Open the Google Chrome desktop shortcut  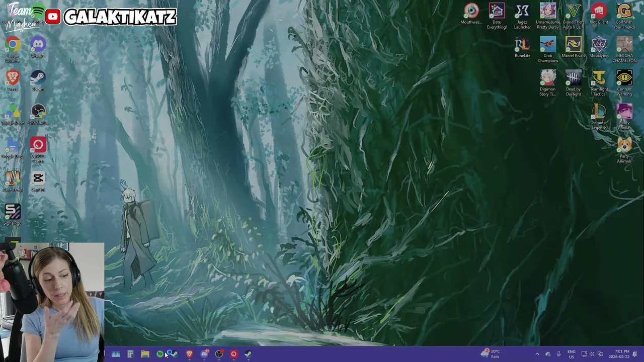[x=13, y=50]
